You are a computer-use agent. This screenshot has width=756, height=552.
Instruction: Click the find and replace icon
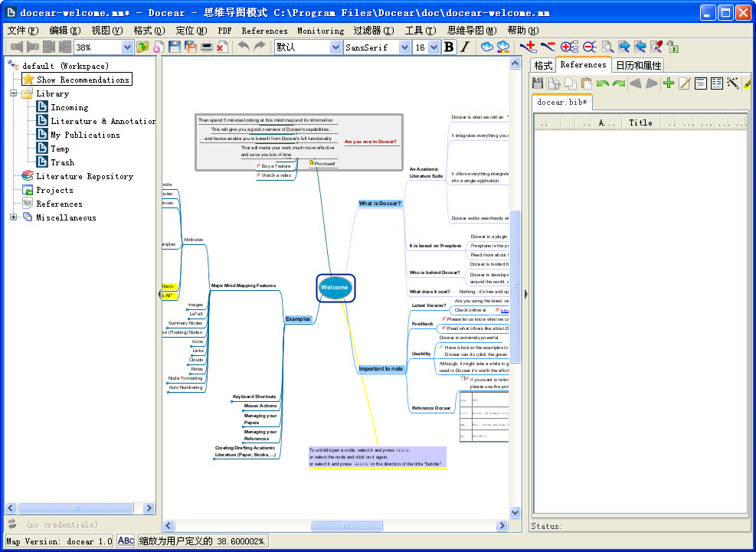coord(656,47)
